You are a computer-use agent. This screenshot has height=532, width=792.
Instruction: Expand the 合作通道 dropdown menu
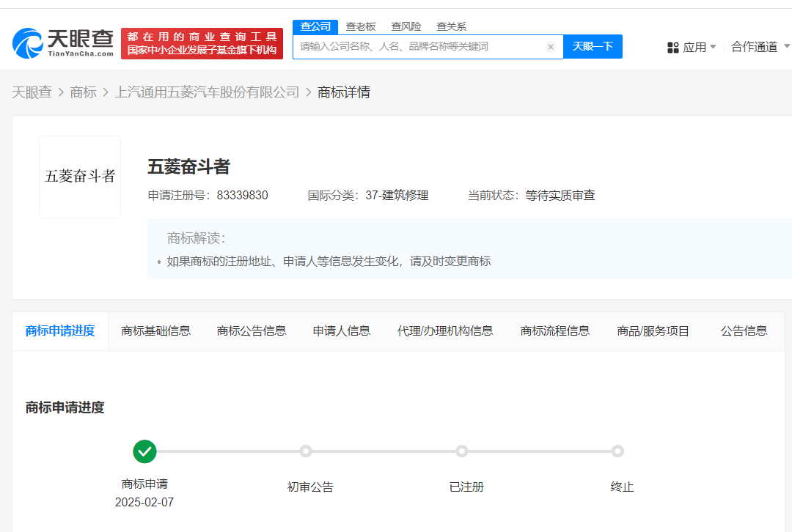(x=760, y=47)
